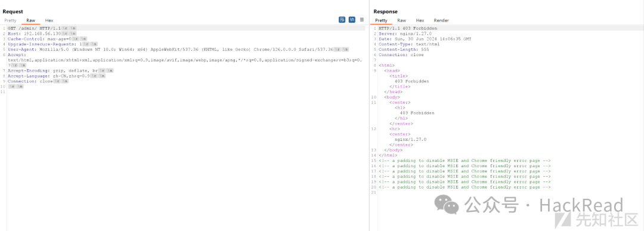This screenshot has width=644, height=231.
Task: Click the padding comment on line 19
Action: 465,182
